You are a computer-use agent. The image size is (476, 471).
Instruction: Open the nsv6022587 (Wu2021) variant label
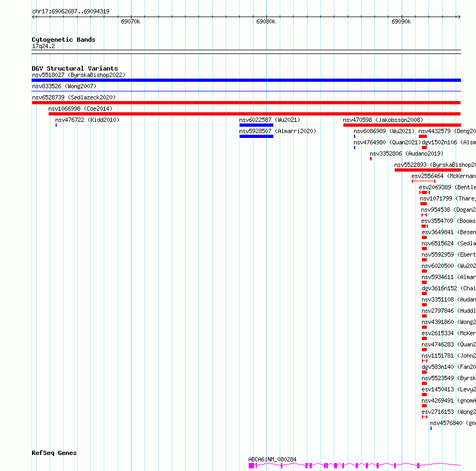pyautogui.click(x=270, y=120)
